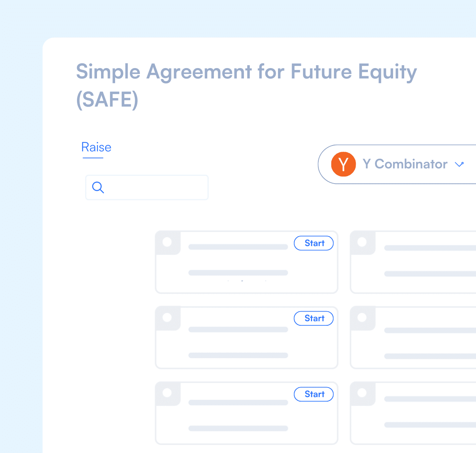
Task: Click the magnifying glass search icon
Action: pos(98,188)
